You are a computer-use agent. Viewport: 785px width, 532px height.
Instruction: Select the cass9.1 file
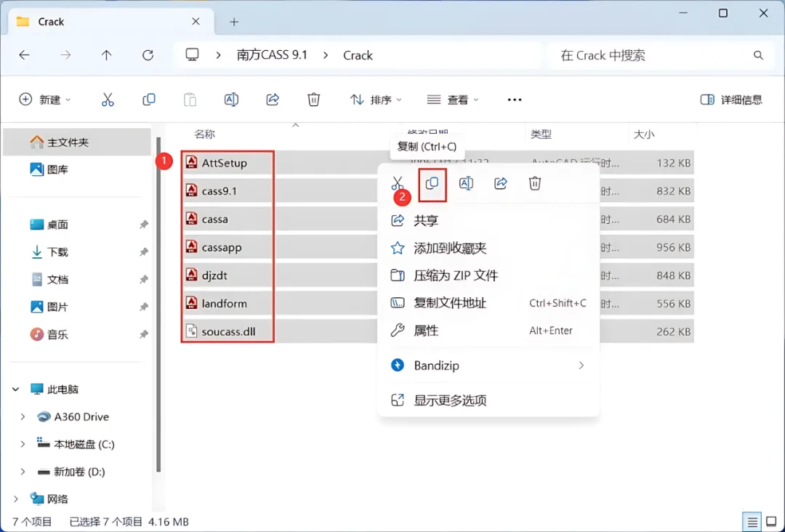(220, 190)
